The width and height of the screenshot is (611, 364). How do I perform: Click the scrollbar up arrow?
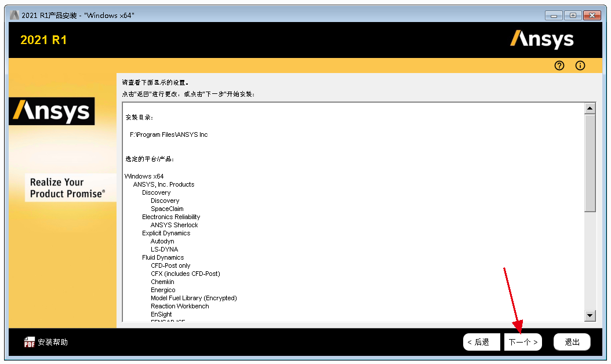[x=591, y=107]
